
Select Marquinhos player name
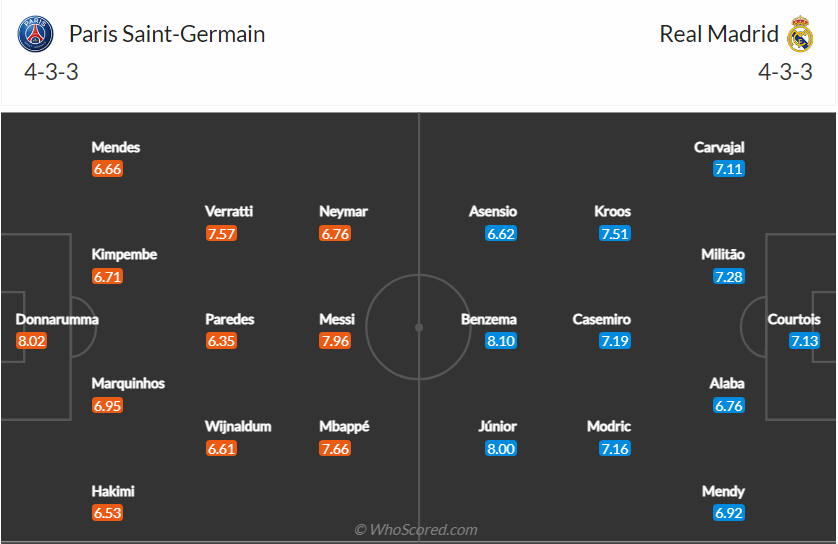[x=128, y=384]
